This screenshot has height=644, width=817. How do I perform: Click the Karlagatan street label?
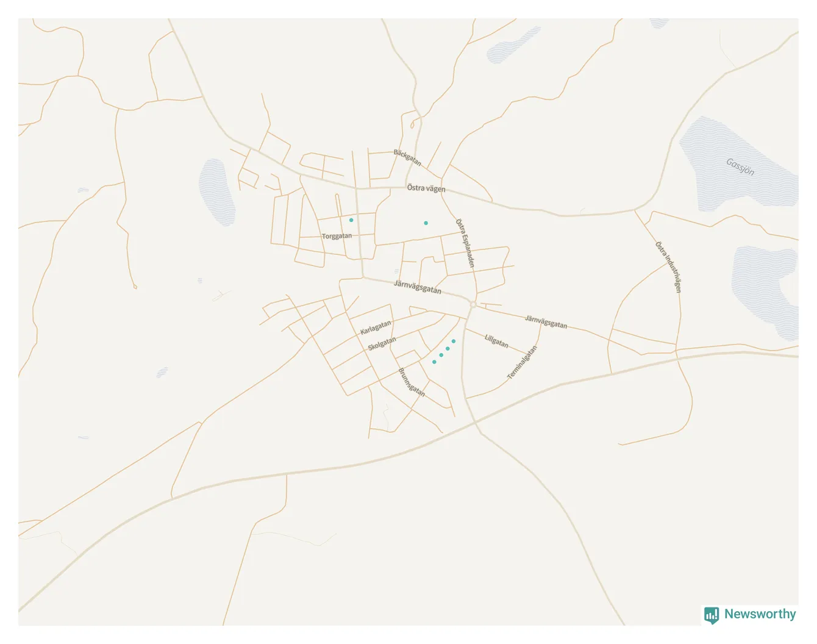(x=376, y=327)
